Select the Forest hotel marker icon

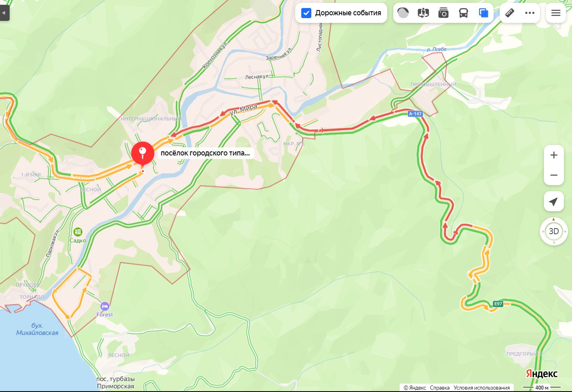click(105, 306)
